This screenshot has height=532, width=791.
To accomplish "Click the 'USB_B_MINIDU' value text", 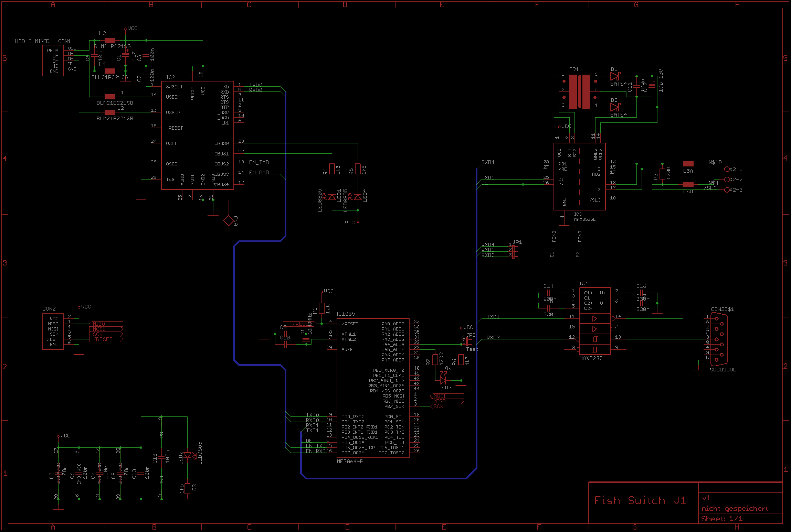I will (34, 41).
